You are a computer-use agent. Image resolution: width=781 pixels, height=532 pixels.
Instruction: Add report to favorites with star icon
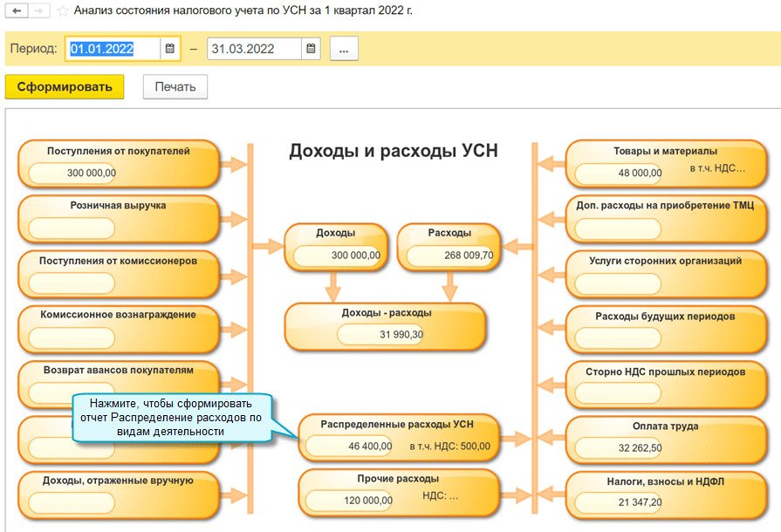pos(63,11)
